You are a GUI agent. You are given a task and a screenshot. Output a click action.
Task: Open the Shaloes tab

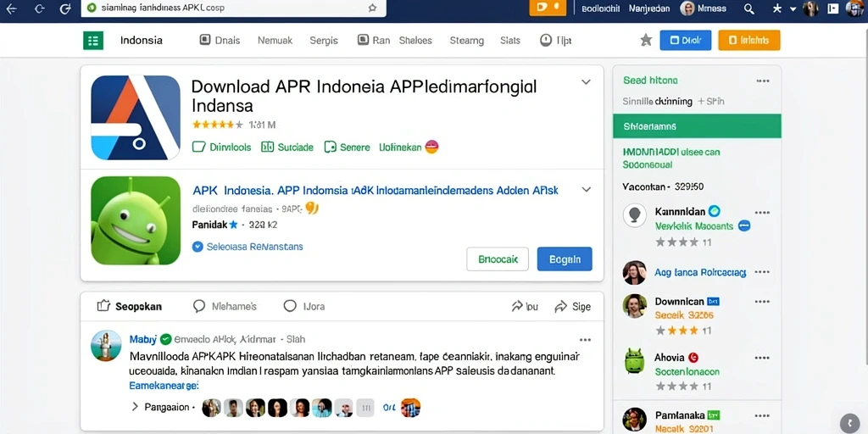pyautogui.click(x=415, y=41)
